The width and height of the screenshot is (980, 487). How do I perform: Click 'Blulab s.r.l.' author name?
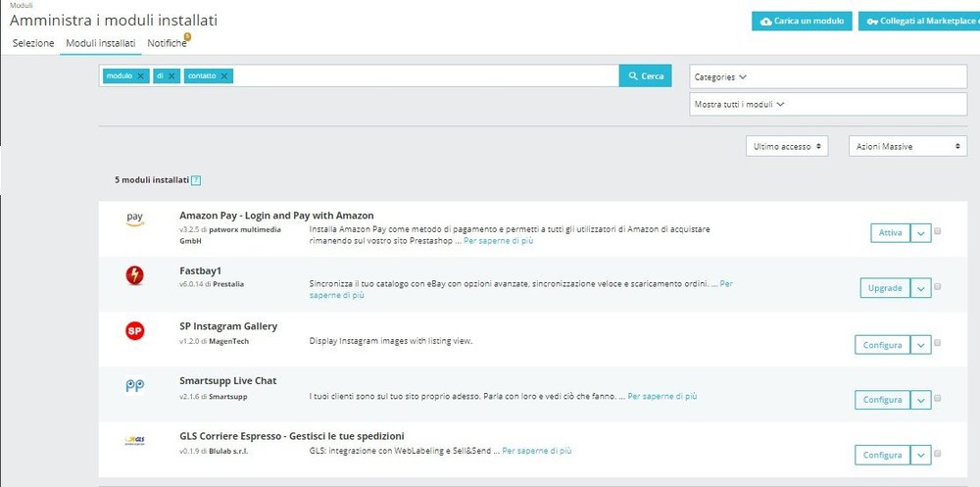pos(227,451)
